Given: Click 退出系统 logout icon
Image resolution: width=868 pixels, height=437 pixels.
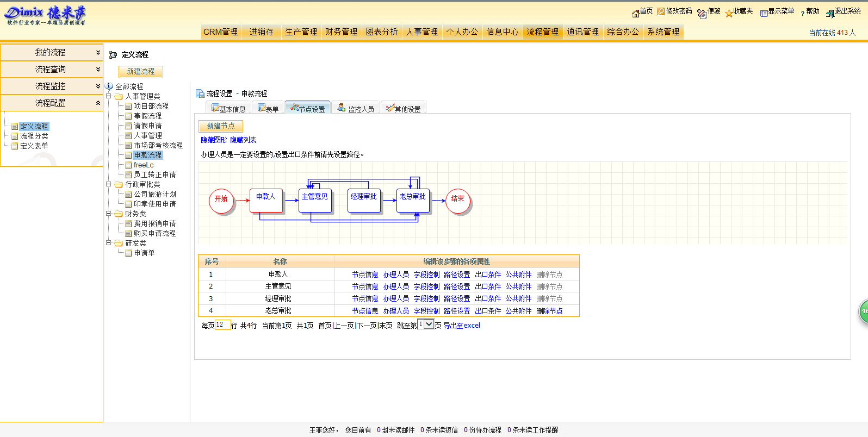Looking at the screenshot, I should pos(830,14).
